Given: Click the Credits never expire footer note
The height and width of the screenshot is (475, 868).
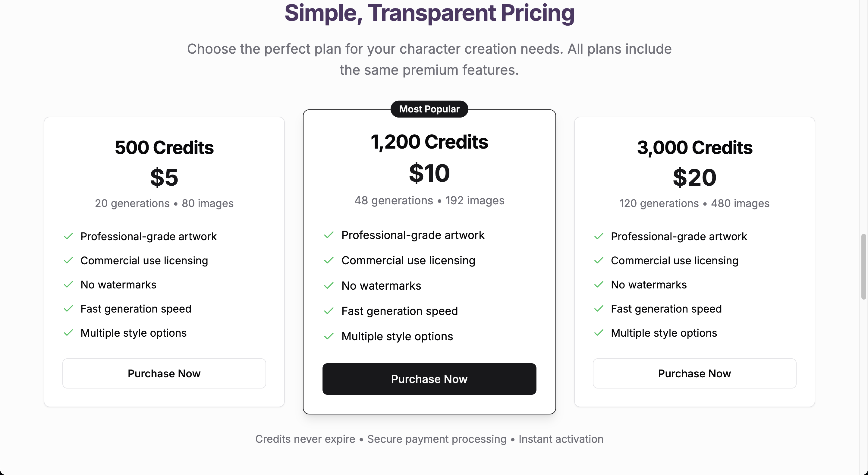Looking at the screenshot, I should click(305, 439).
